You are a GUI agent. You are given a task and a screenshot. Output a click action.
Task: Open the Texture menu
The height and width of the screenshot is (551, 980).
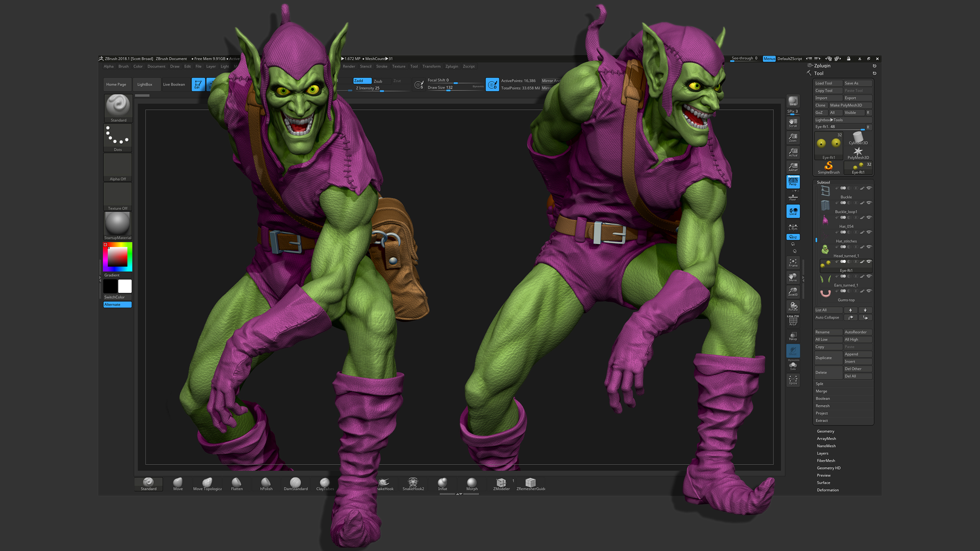click(x=399, y=67)
